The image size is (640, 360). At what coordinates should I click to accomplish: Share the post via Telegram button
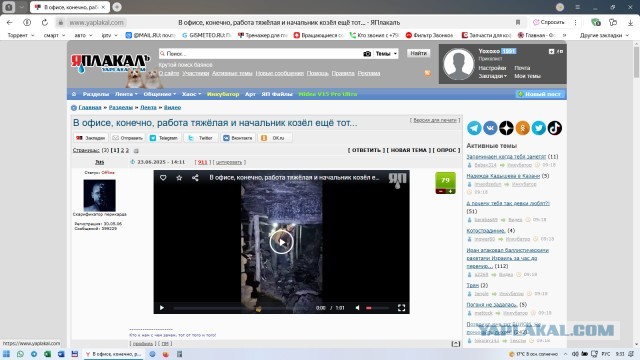(164, 138)
